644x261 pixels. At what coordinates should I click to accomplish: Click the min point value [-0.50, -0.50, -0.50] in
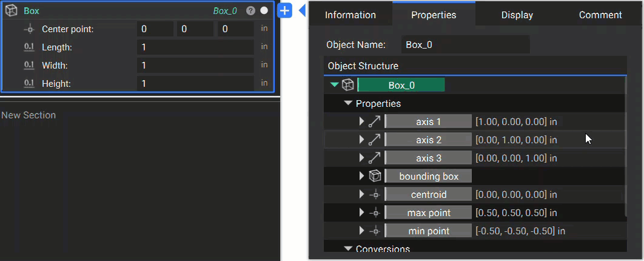520,231
